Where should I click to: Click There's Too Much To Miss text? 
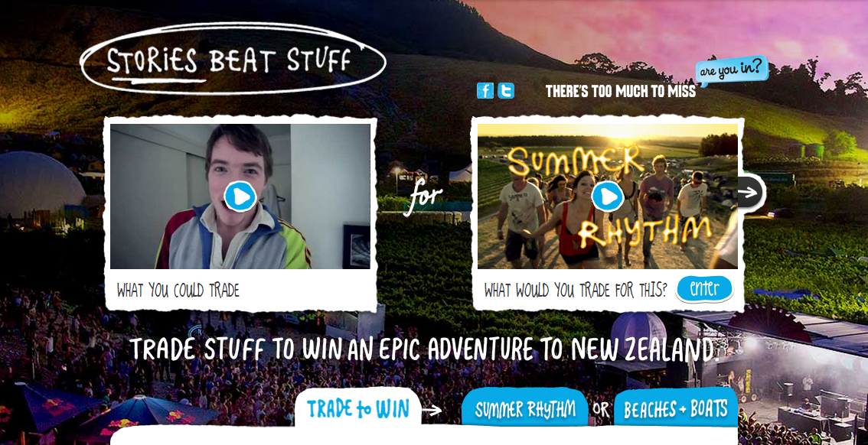click(x=621, y=91)
